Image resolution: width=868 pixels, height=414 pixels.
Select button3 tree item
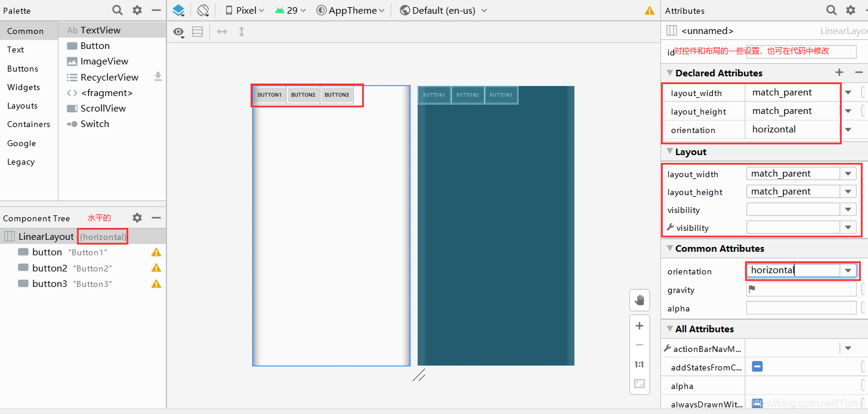[83, 283]
